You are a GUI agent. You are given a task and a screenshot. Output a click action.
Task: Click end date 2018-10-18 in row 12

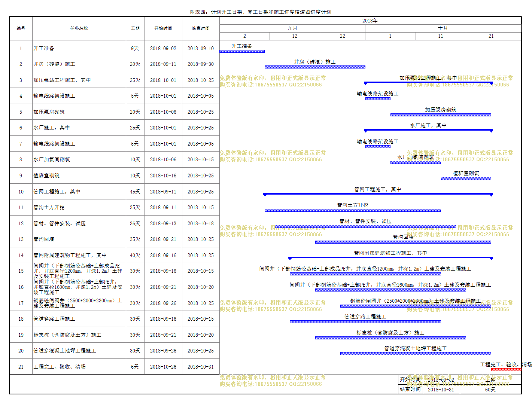tap(201, 223)
